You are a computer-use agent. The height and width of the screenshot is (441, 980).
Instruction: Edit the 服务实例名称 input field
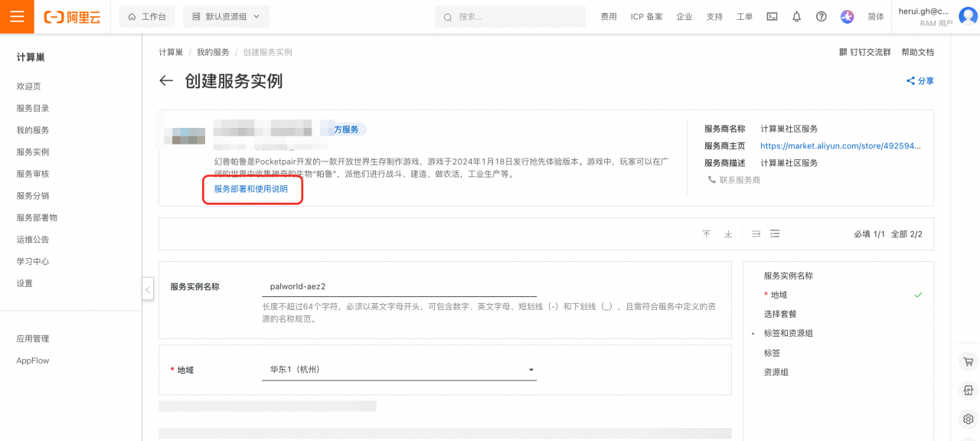(x=399, y=286)
